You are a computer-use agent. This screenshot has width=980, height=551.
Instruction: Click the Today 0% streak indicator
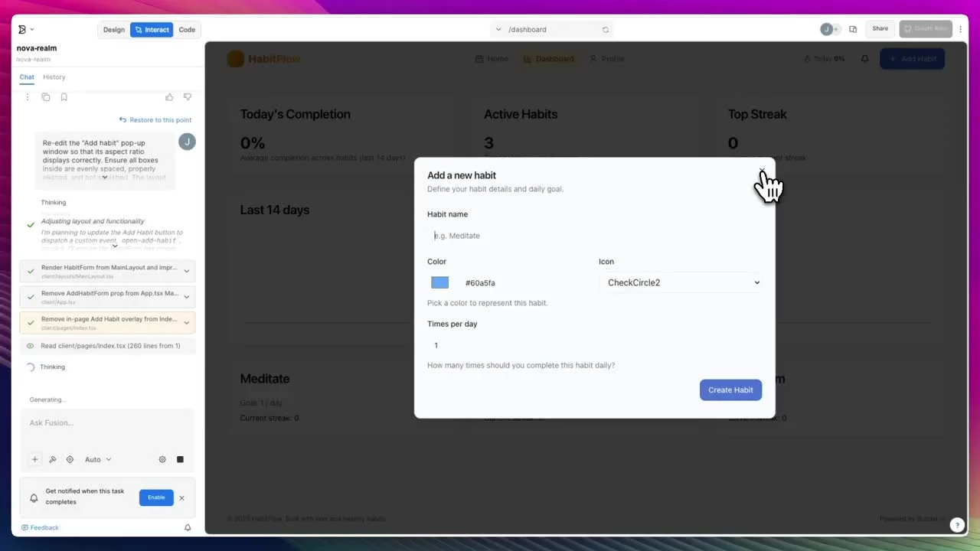[824, 59]
